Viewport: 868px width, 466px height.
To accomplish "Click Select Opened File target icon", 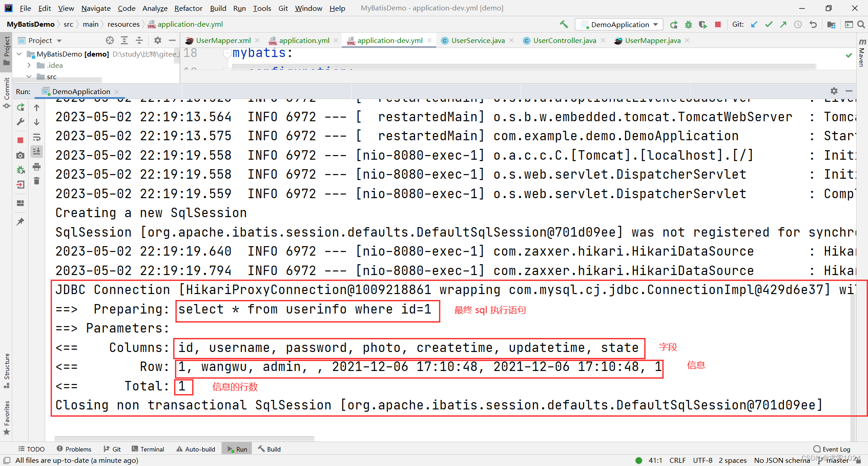I will (x=109, y=40).
